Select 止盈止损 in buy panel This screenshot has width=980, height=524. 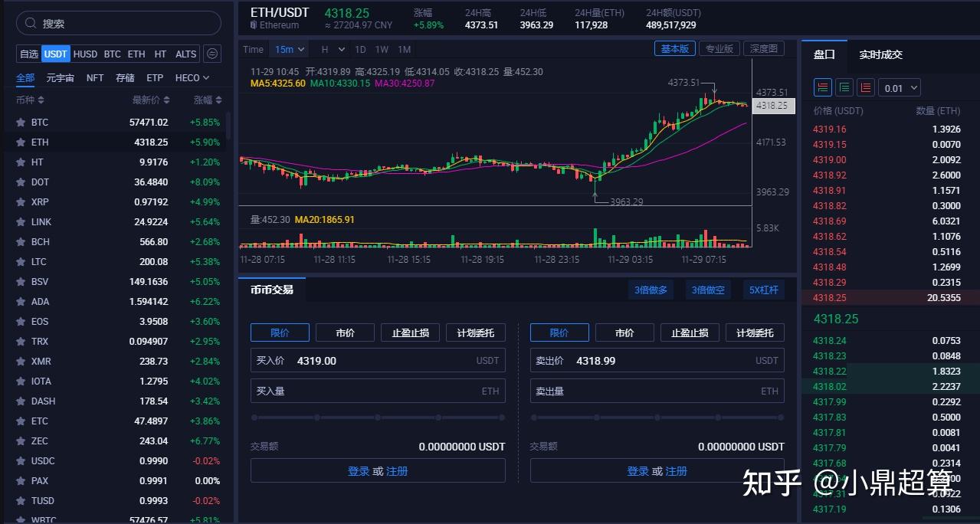click(410, 332)
